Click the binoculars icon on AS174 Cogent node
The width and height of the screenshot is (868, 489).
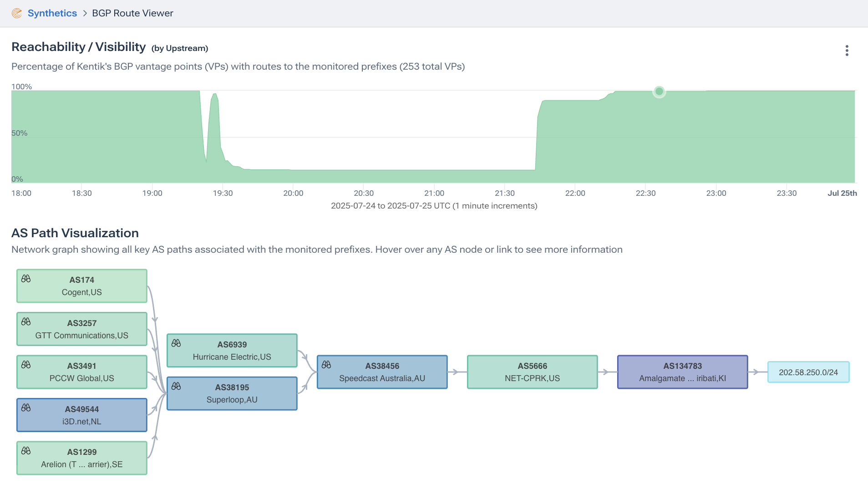(26, 278)
